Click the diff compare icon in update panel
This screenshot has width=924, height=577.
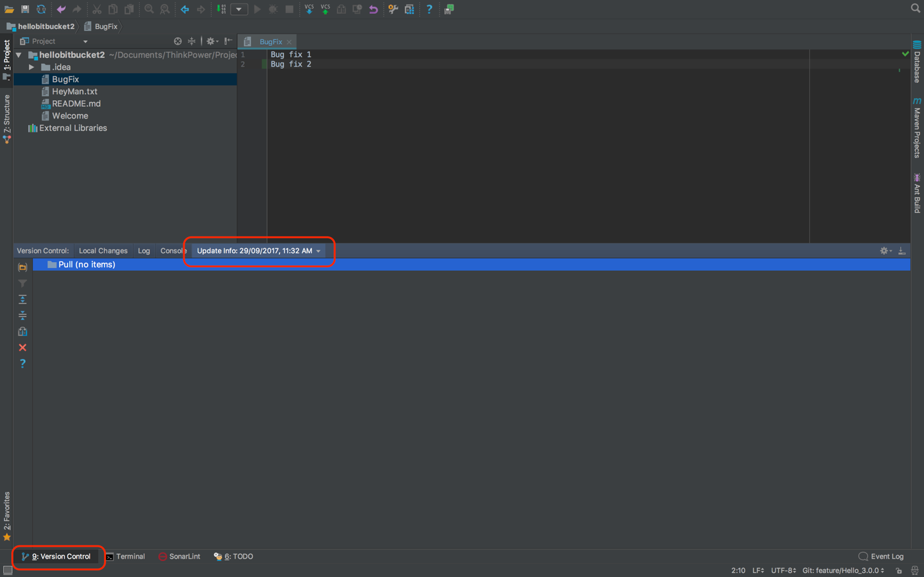(x=22, y=331)
